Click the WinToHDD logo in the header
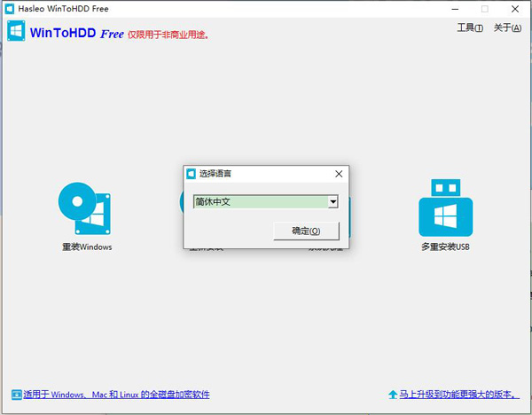Screen dimensions: 532x415 coord(16,30)
